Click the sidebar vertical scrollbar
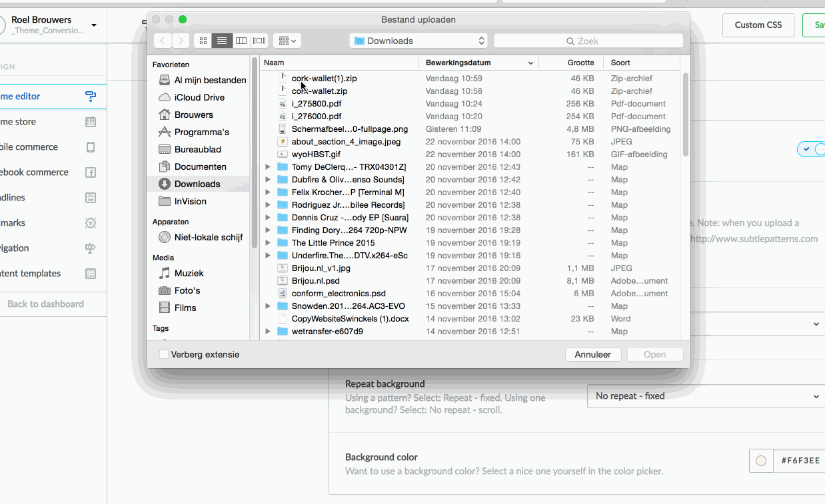This screenshot has width=825, height=504. (x=255, y=152)
